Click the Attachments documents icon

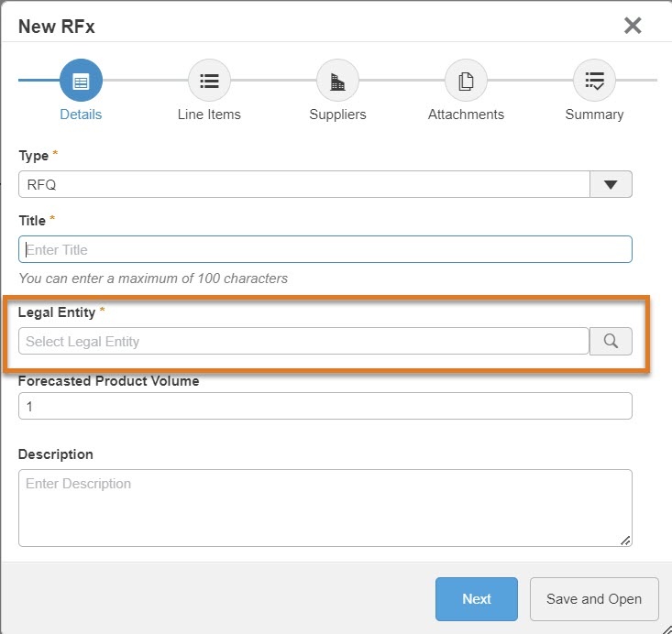pyautogui.click(x=466, y=81)
